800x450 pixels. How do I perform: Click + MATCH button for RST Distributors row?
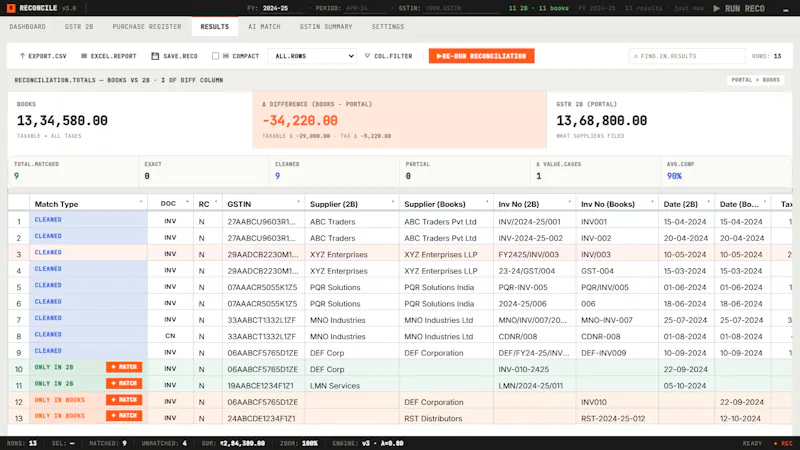point(124,416)
